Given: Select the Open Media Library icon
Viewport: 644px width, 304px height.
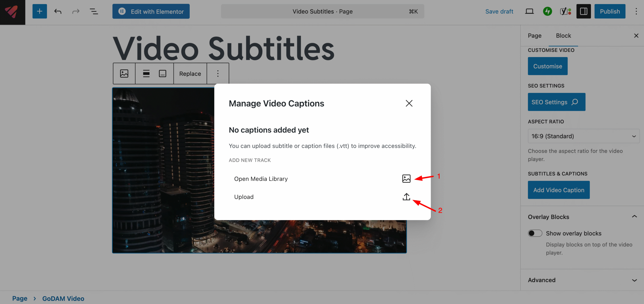Looking at the screenshot, I should coord(406,179).
